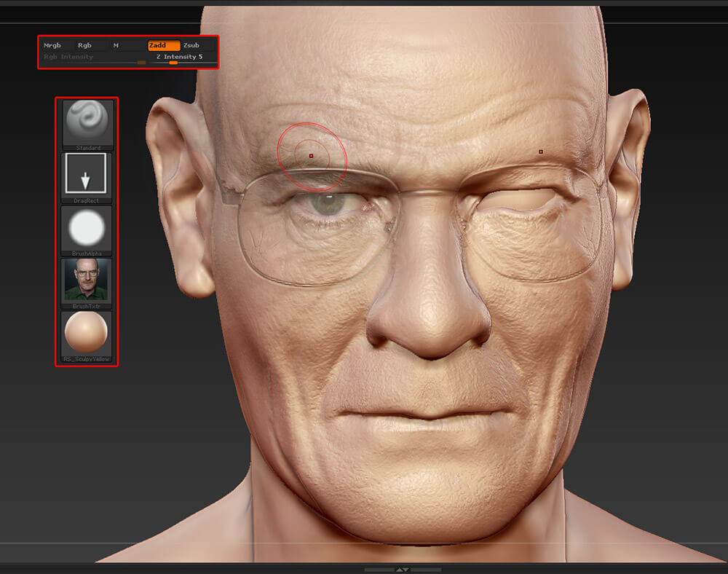Open the BrushAlpha selector
728x574 pixels.
(x=87, y=230)
